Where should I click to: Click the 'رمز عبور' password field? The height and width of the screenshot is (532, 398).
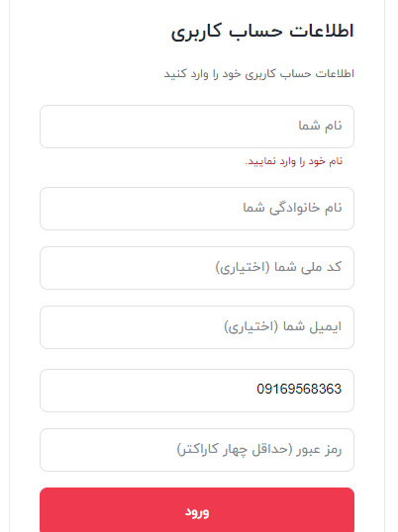click(197, 450)
